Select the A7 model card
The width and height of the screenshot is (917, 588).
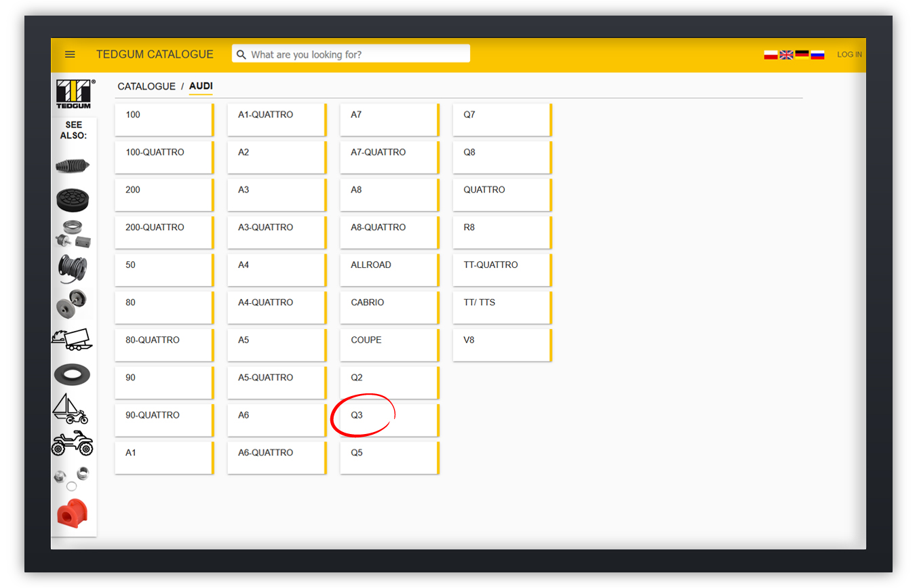(389, 120)
